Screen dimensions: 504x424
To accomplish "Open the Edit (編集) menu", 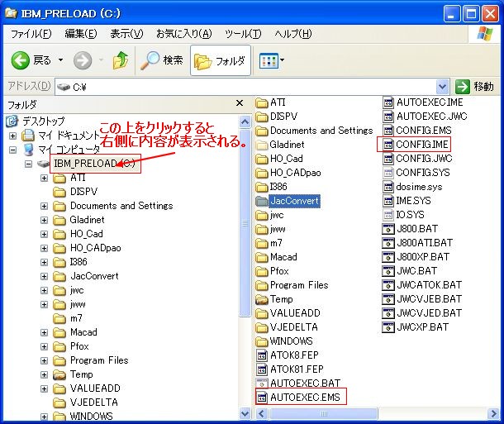I will point(80,34).
